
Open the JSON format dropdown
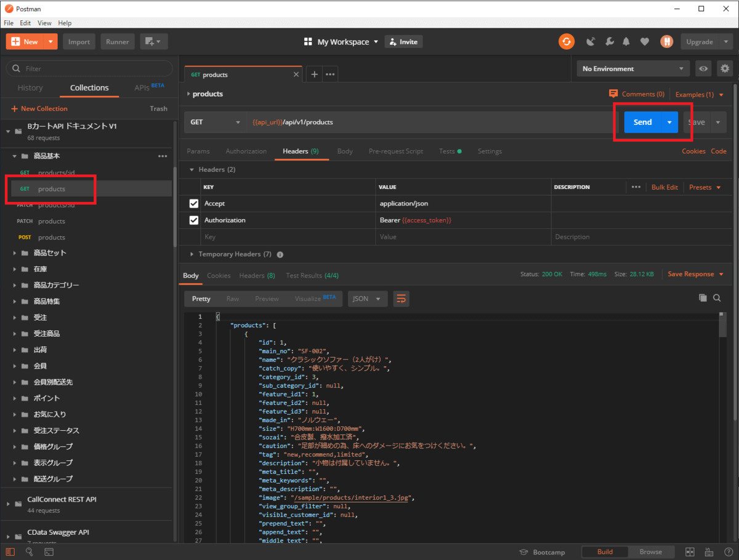point(368,298)
